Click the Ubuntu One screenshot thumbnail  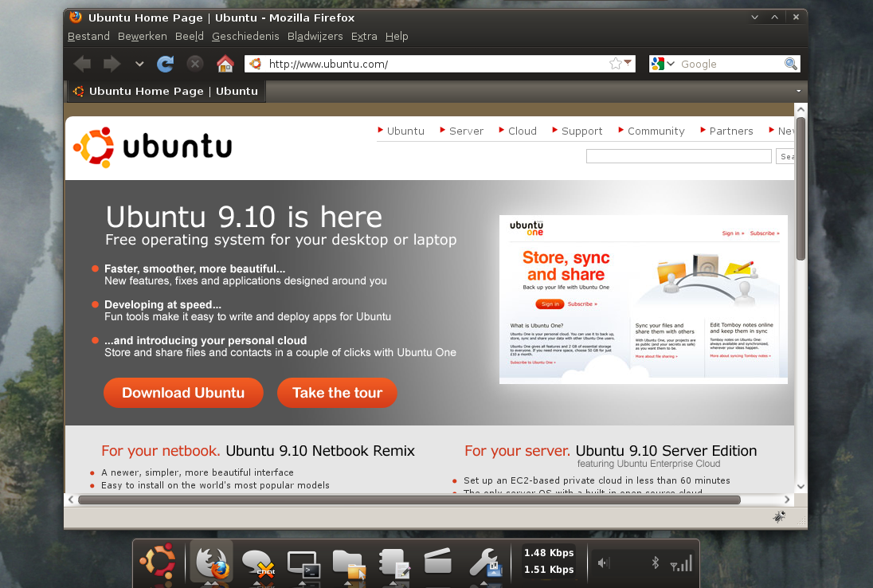644,300
